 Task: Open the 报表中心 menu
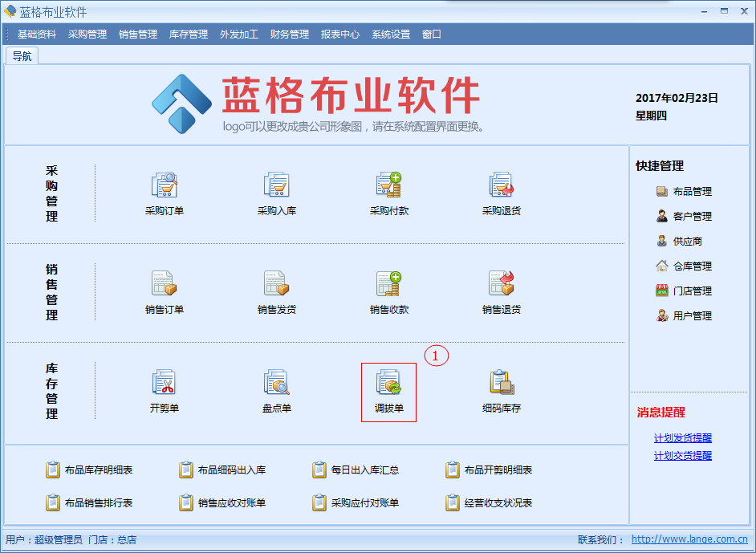(340, 35)
